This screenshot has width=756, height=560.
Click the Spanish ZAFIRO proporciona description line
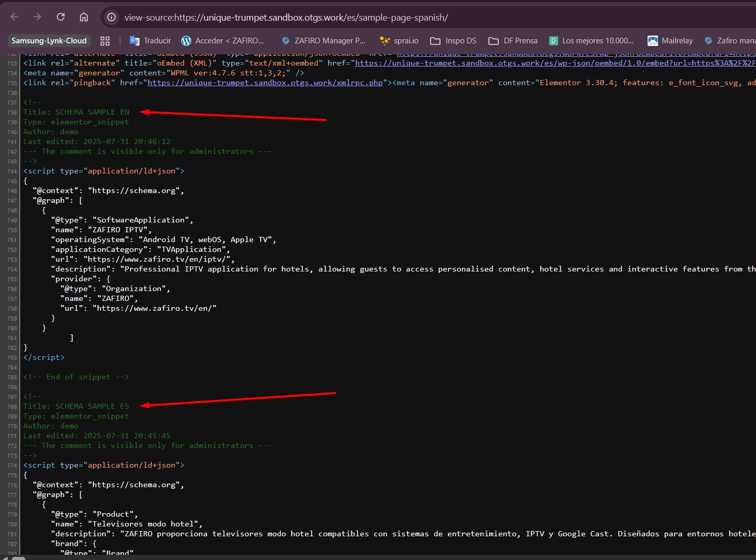point(403,534)
